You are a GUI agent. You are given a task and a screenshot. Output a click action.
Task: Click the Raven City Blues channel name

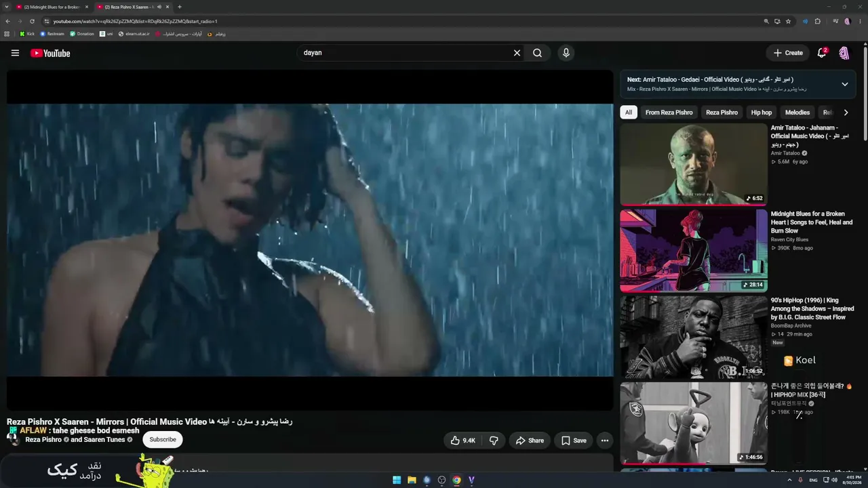click(x=789, y=239)
